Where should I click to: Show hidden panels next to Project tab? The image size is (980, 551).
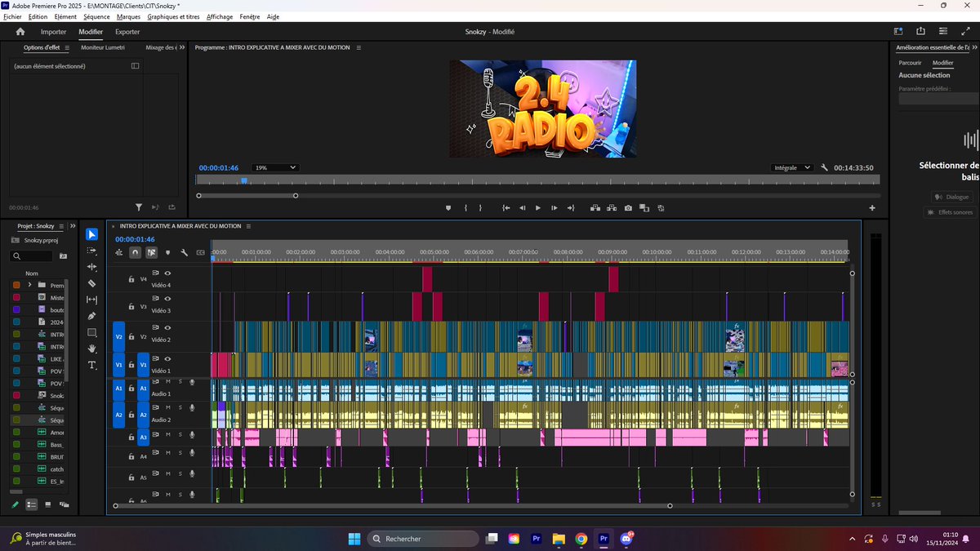pos(73,226)
